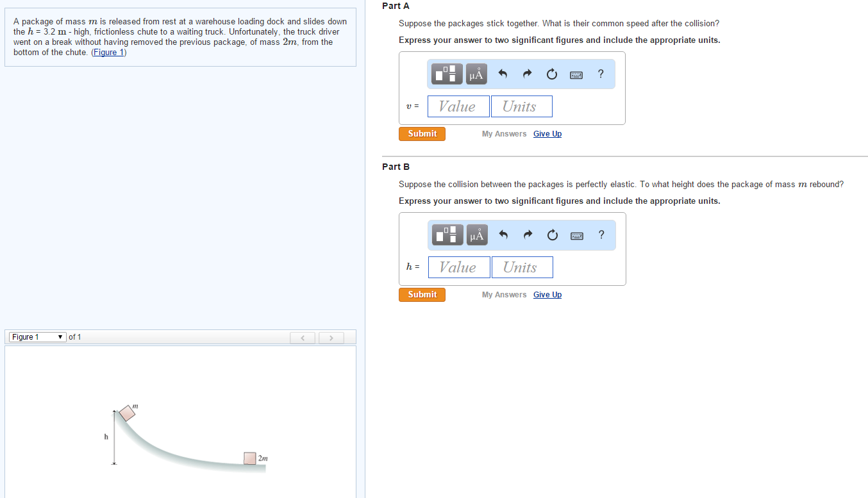Screen dimensions: 868x498
Task: Click the Value input field for Part B
Action: coord(458,267)
